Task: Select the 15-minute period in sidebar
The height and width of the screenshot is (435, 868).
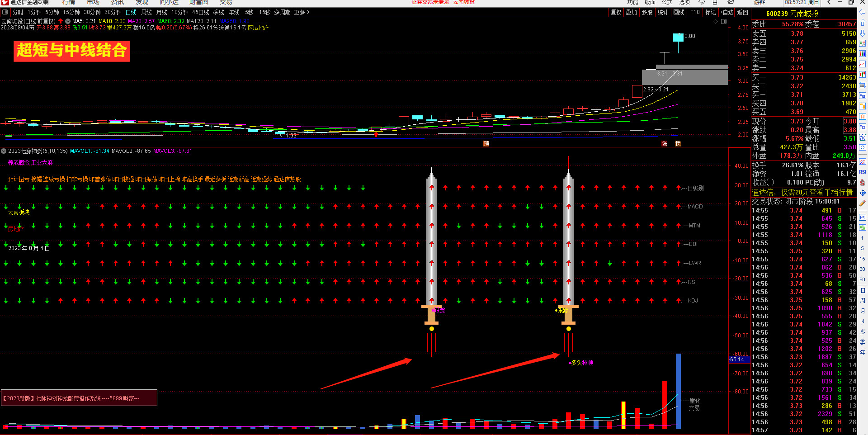Action: point(863,259)
